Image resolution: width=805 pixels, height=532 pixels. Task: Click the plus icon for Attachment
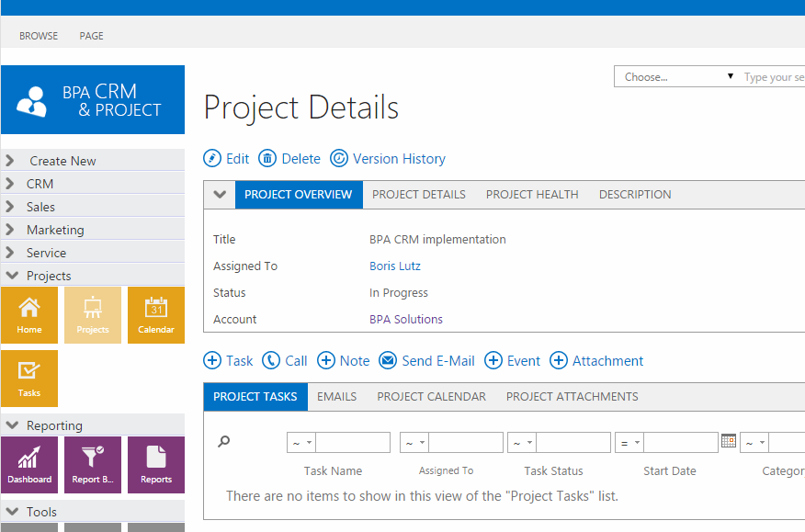pos(559,360)
